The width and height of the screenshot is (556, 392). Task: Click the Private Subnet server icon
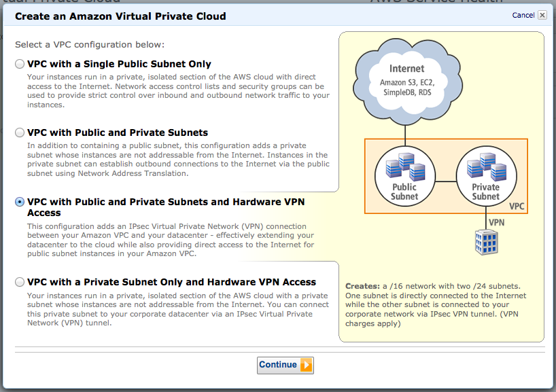(x=487, y=166)
